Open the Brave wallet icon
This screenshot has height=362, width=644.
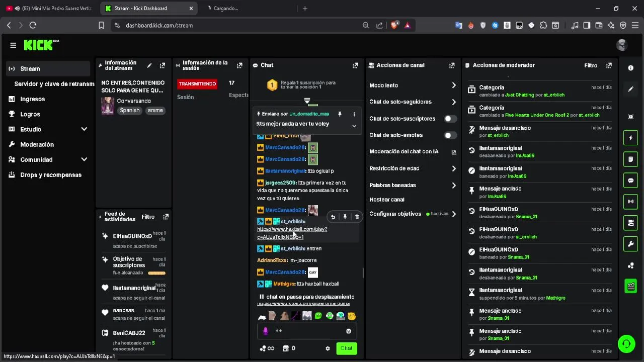tap(599, 25)
